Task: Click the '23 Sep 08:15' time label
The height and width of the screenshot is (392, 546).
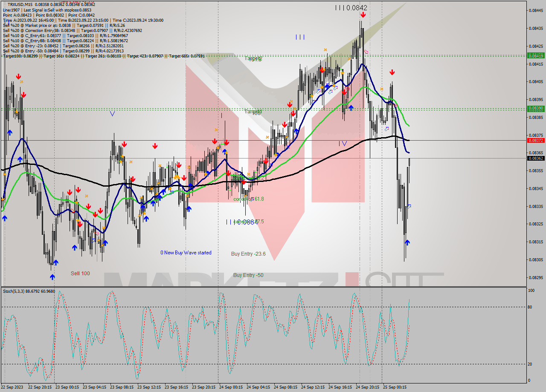Action: tap(122, 387)
